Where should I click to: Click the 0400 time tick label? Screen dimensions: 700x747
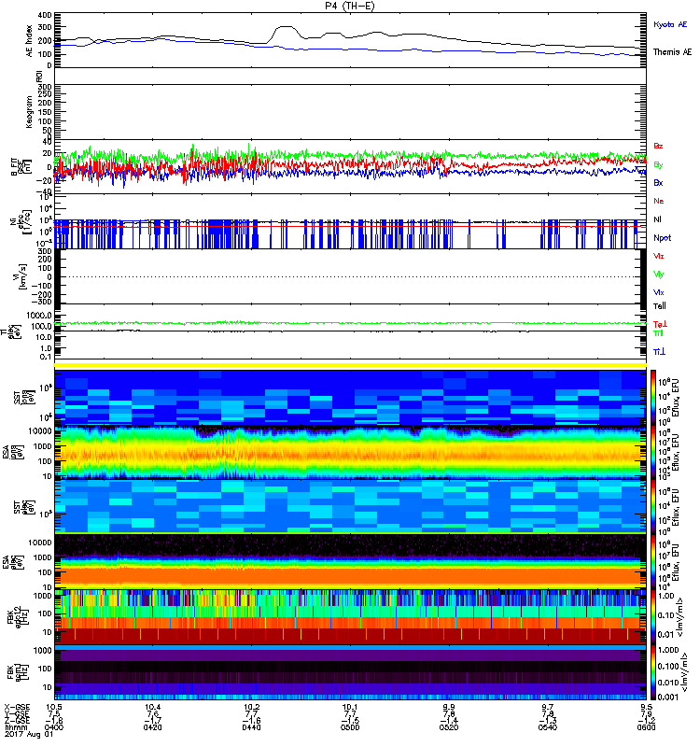pyautogui.click(x=54, y=727)
